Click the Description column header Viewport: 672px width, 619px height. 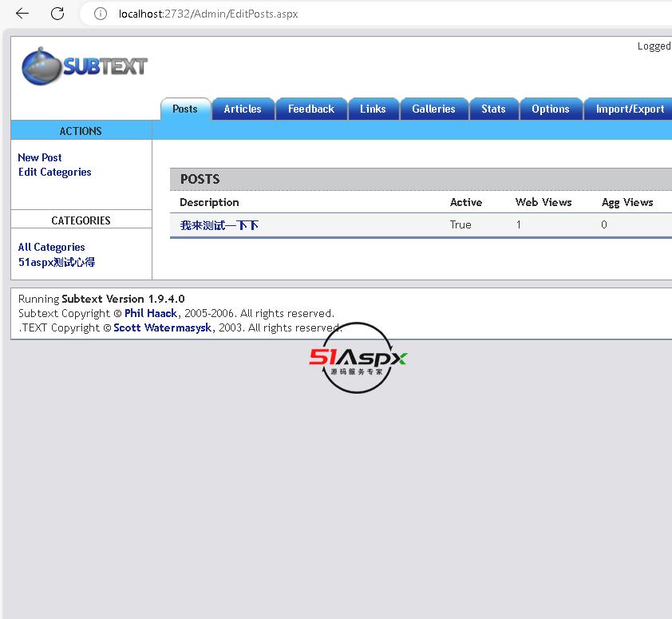pyautogui.click(x=210, y=202)
